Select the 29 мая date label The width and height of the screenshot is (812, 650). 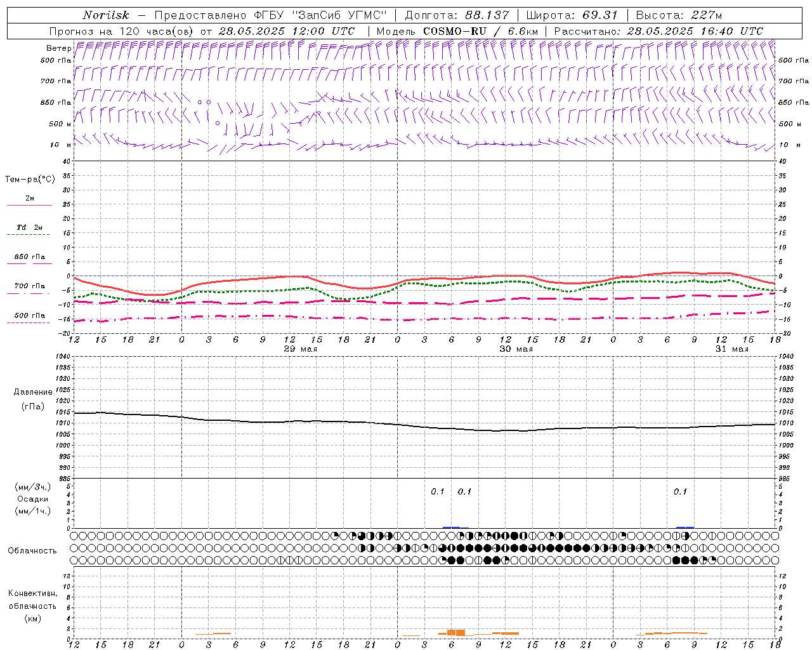click(300, 349)
